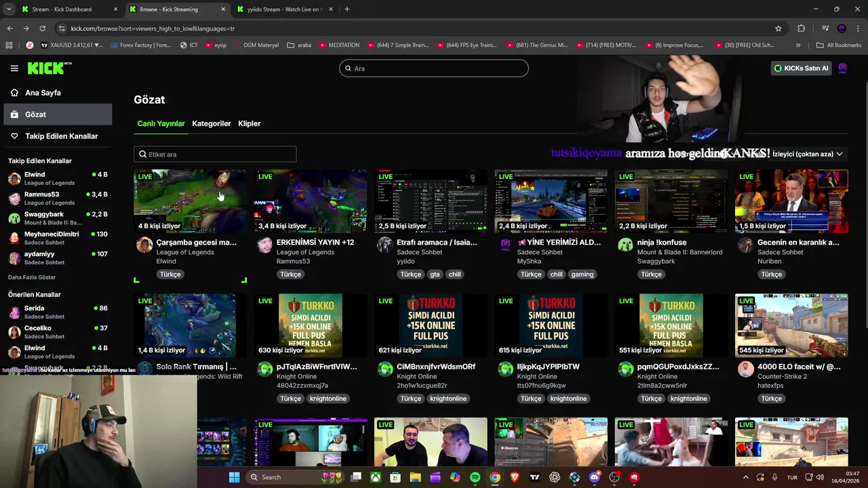The image size is (868, 488).
Task: Open the araba bookmarks folder
Action: click(x=299, y=45)
